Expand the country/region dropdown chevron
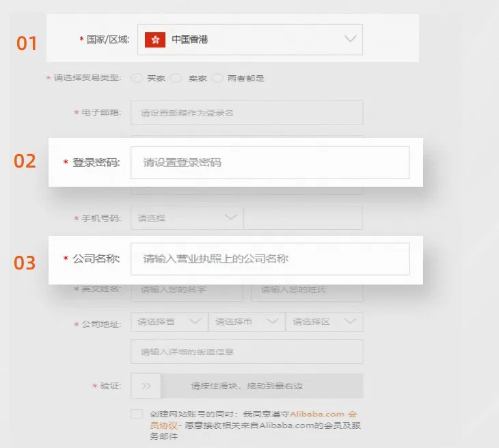 click(350, 40)
